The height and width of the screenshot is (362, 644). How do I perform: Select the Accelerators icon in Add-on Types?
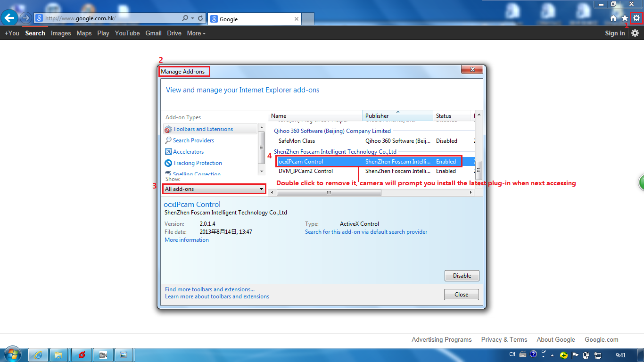168,152
